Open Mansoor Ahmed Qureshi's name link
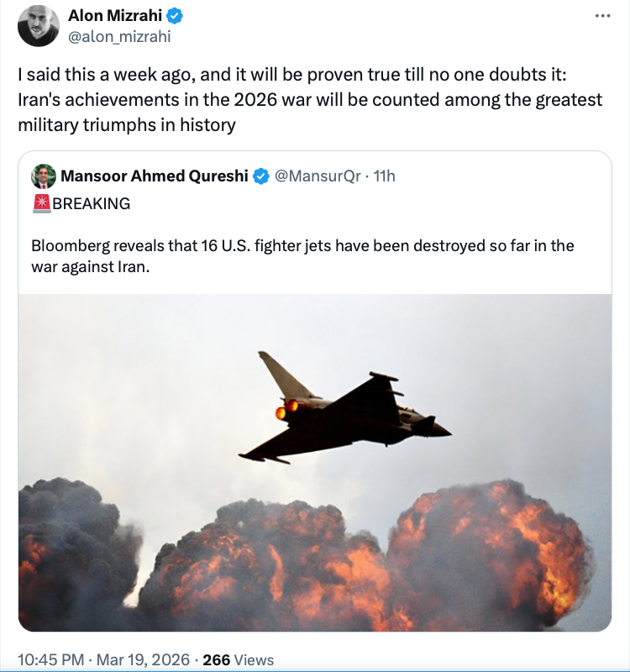 coord(155,176)
